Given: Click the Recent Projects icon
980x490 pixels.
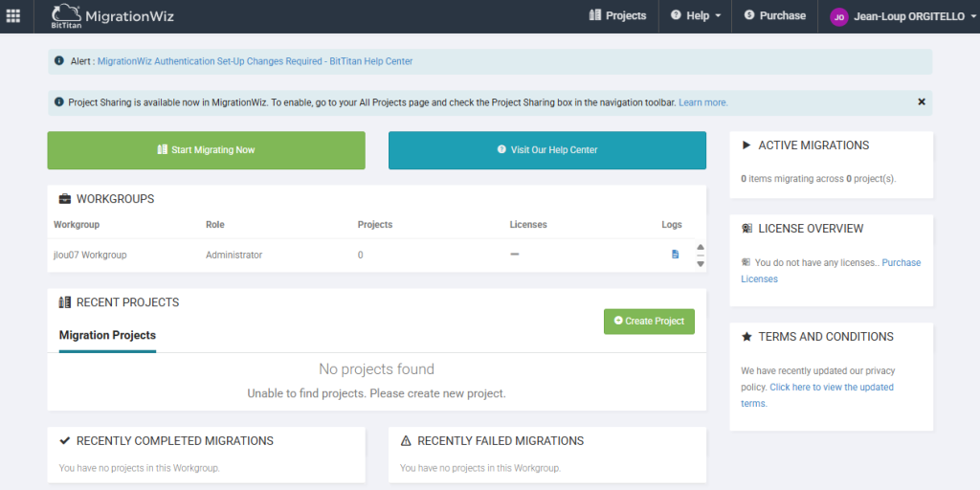Looking at the screenshot, I should 64,302.
